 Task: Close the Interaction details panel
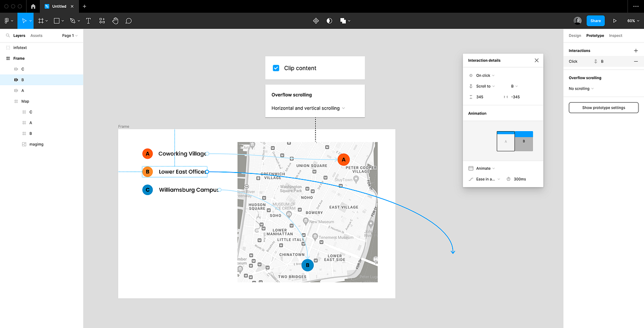[536, 60]
